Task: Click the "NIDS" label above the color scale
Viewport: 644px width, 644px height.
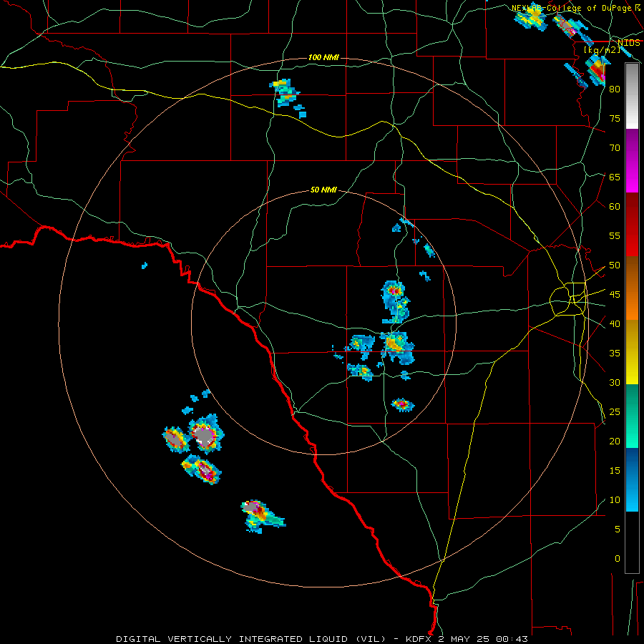Action: pyautogui.click(x=628, y=43)
